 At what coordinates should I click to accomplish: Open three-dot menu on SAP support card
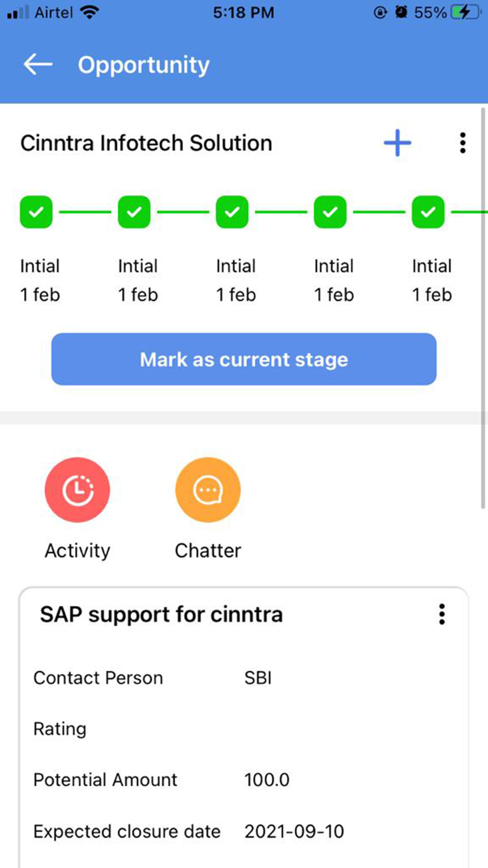[x=442, y=614]
